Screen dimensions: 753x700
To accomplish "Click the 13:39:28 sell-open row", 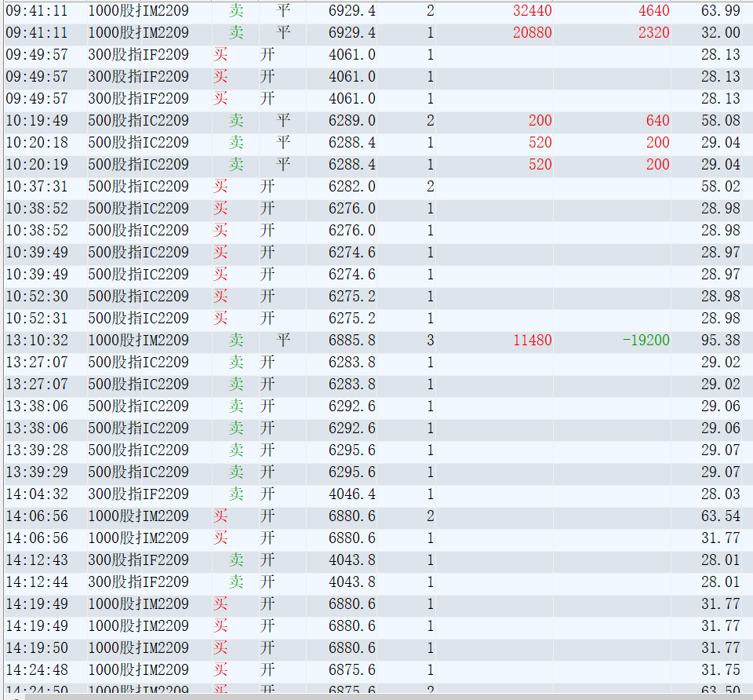I will [376, 450].
